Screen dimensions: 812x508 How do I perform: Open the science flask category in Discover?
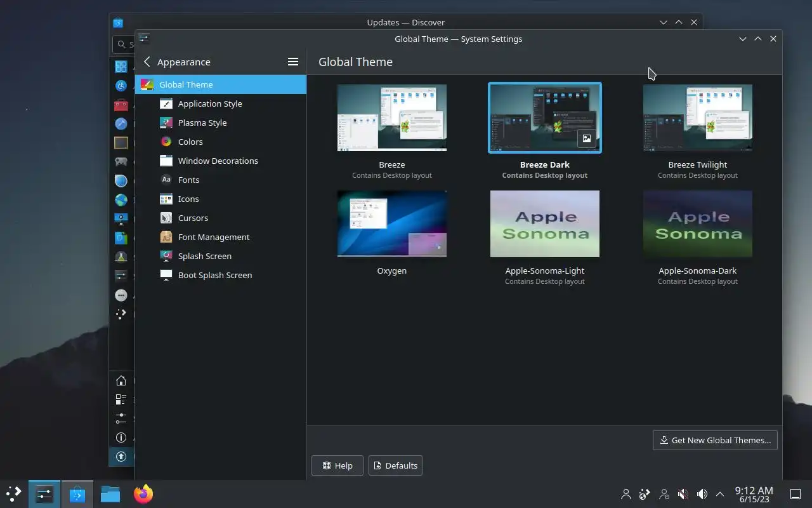coord(121,257)
